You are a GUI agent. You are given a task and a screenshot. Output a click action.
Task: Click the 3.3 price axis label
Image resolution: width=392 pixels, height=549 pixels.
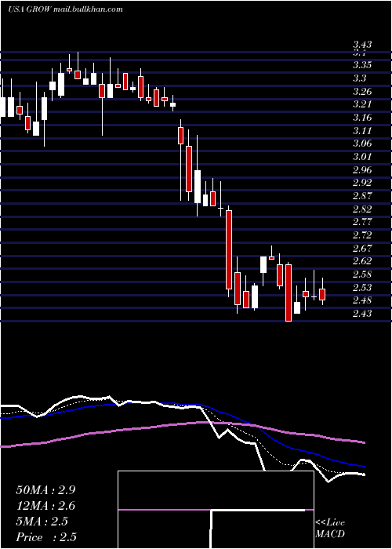click(x=359, y=78)
